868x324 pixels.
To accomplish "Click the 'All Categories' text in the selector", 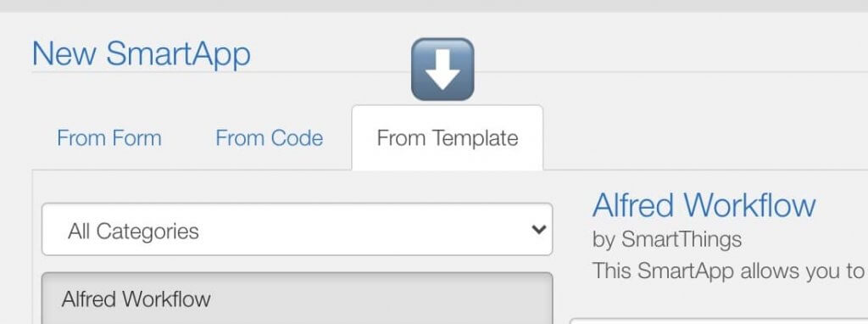I will [133, 231].
